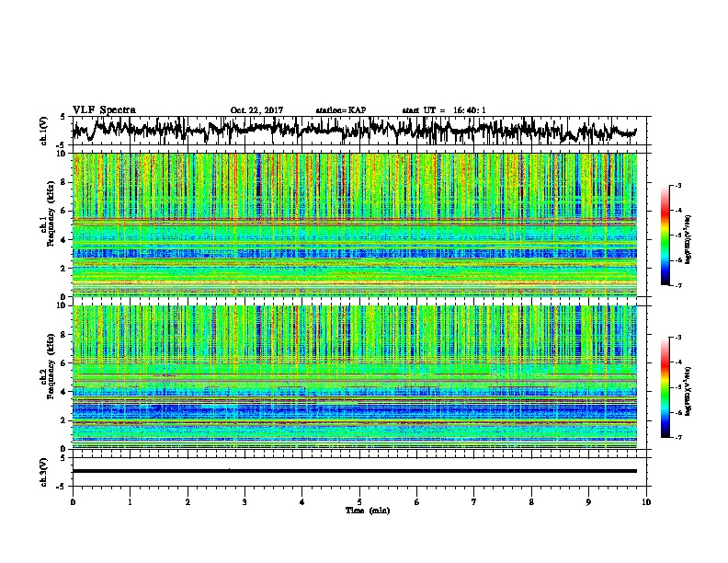The width and height of the screenshot is (728, 563).
Task: Click time axis tick label "0"
Action: pos(73,502)
